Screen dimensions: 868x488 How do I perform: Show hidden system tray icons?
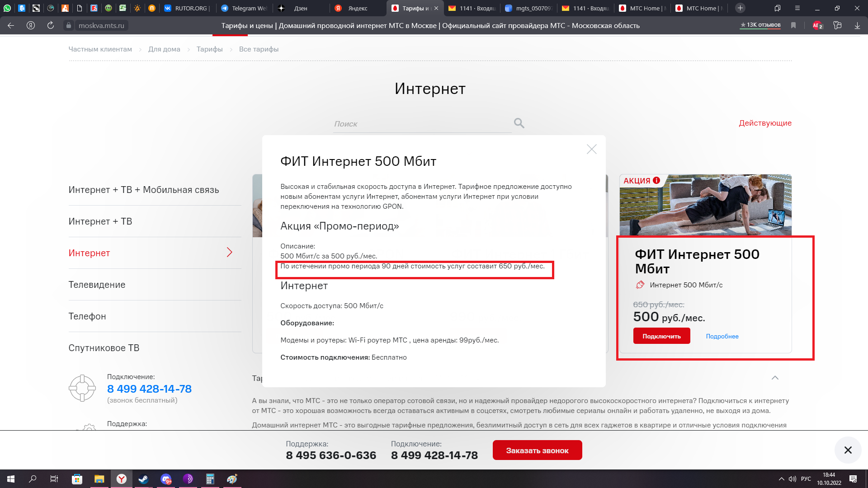click(781, 479)
